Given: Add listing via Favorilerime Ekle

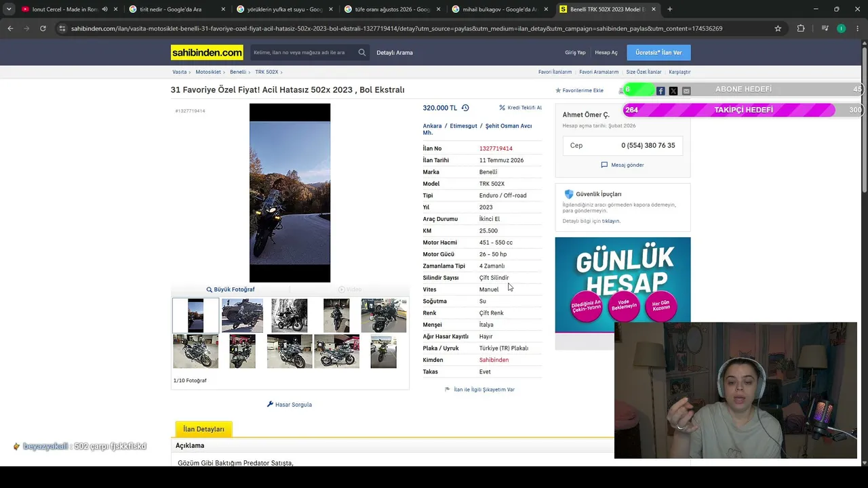Looking at the screenshot, I should (579, 91).
